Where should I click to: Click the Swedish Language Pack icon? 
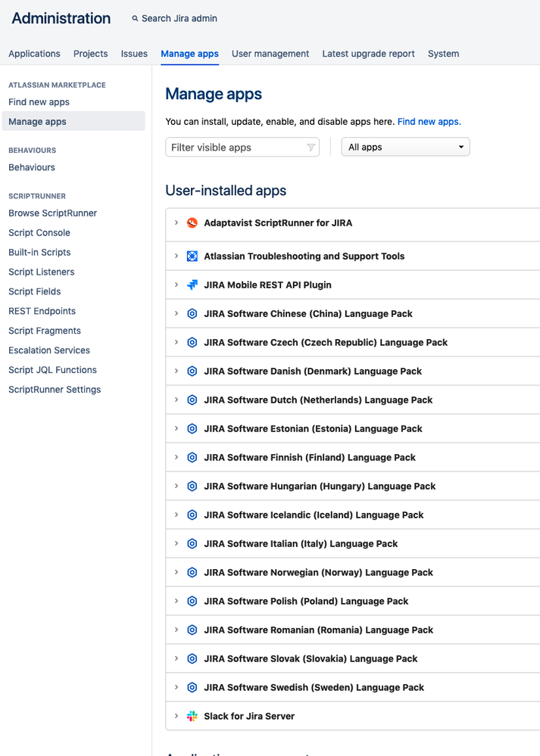(192, 688)
